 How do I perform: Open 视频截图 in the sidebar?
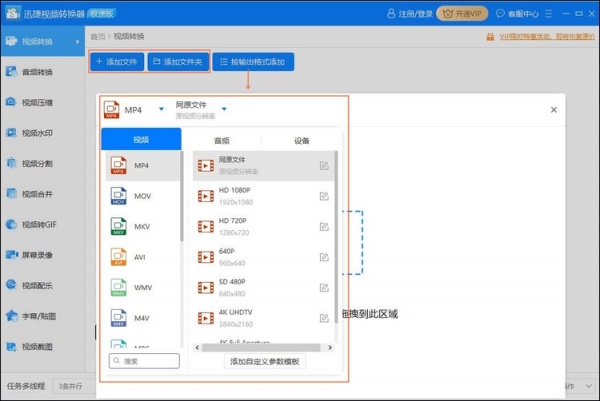click(x=42, y=347)
